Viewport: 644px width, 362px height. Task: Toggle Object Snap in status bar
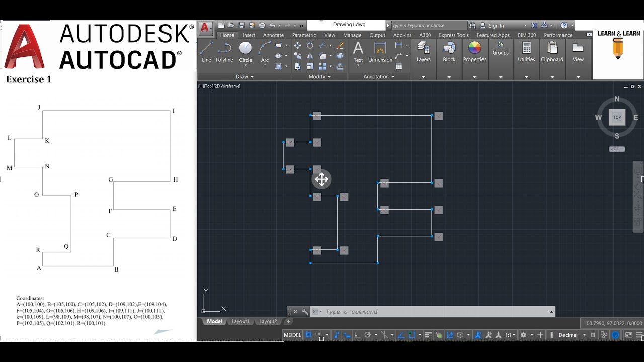(412, 335)
